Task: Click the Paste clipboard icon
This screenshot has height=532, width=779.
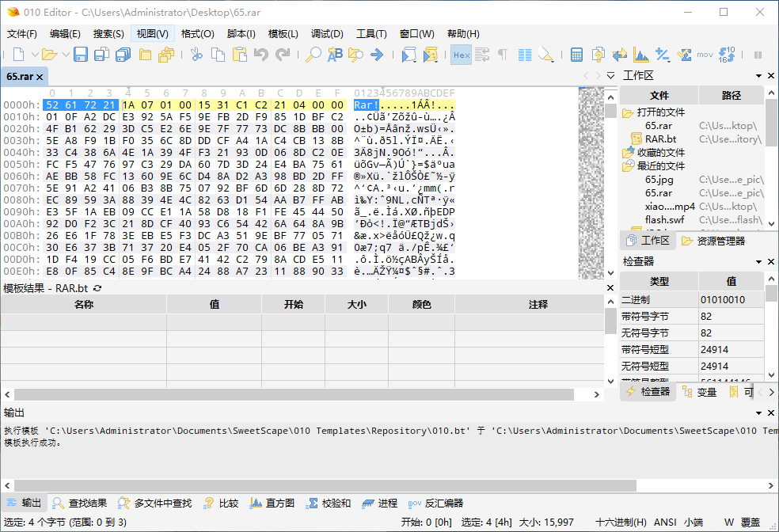Action: [x=240, y=54]
